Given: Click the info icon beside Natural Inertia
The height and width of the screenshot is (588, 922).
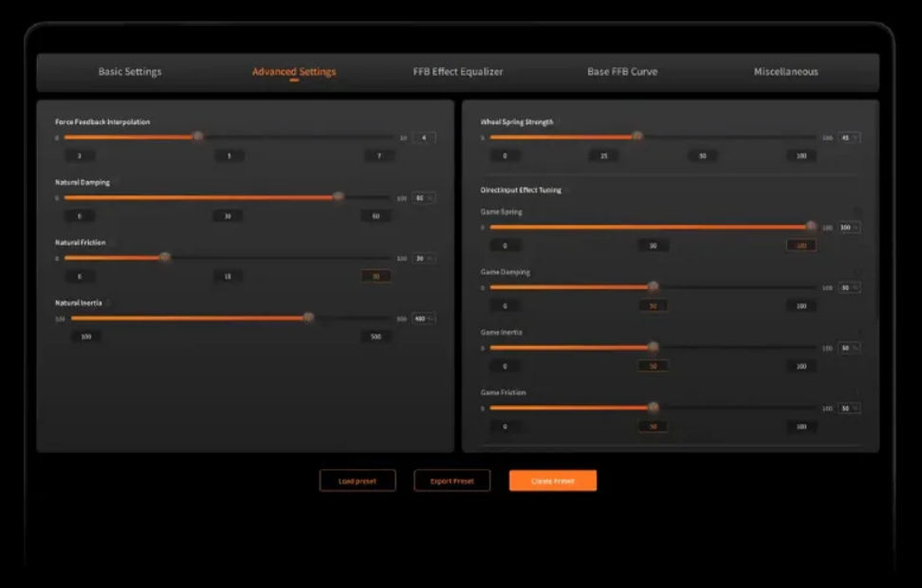Looking at the screenshot, I should 107,303.
